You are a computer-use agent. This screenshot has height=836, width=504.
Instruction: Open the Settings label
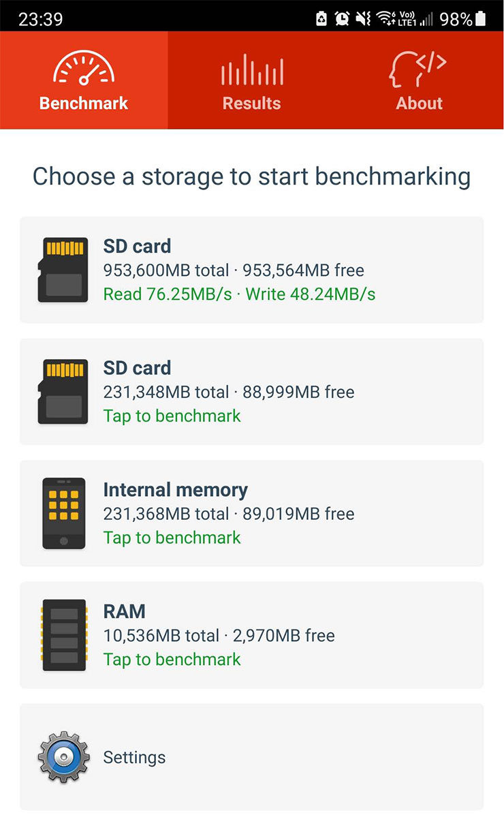click(134, 758)
